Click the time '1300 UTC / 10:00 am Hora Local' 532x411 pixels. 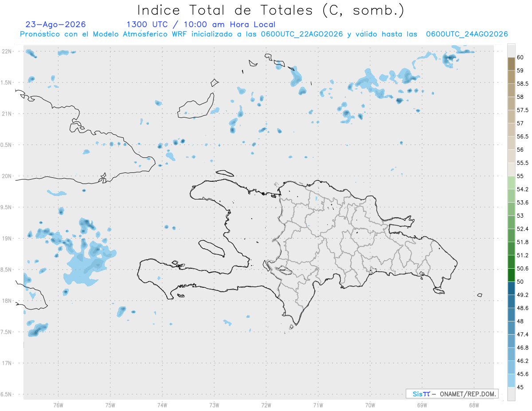pyautogui.click(x=201, y=24)
